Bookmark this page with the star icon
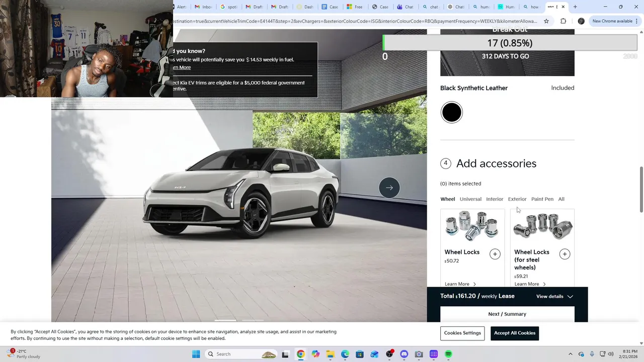The height and width of the screenshot is (362, 644). pos(546,21)
